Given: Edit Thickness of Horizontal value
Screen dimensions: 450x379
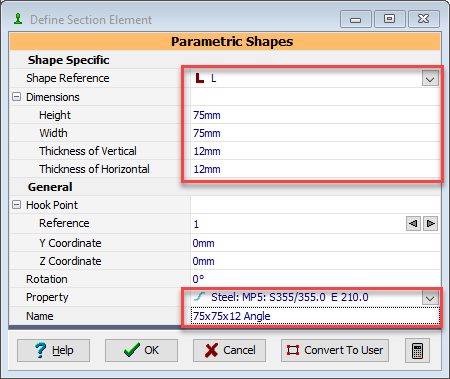Looking at the screenshot, I should tap(315, 169).
